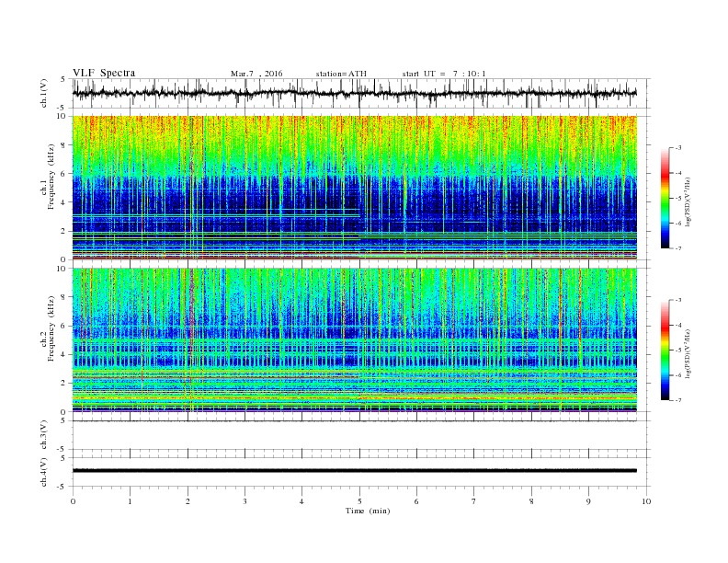Screen dimensions: 728x563
Task: Click the ch.2 frequency tick label "6"
Action: click(63, 326)
